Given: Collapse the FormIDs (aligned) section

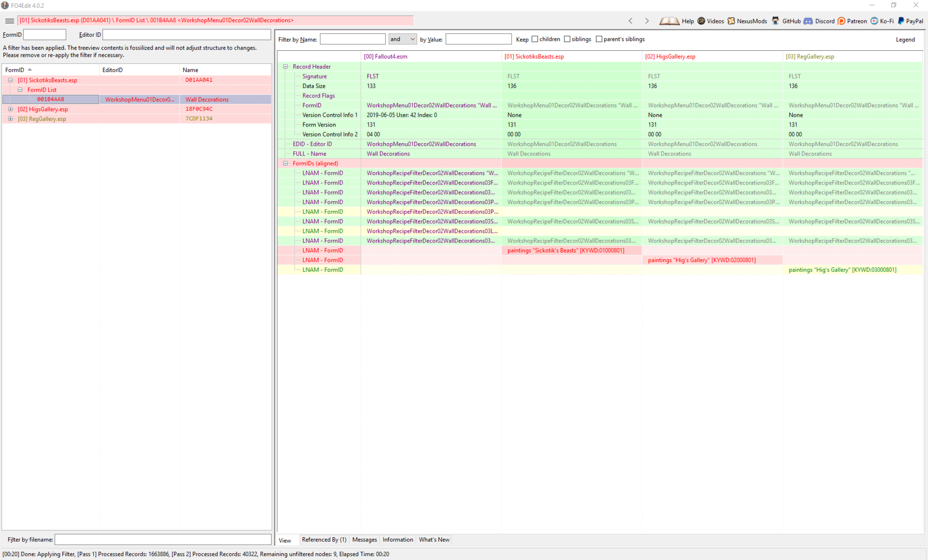Looking at the screenshot, I should [285, 163].
